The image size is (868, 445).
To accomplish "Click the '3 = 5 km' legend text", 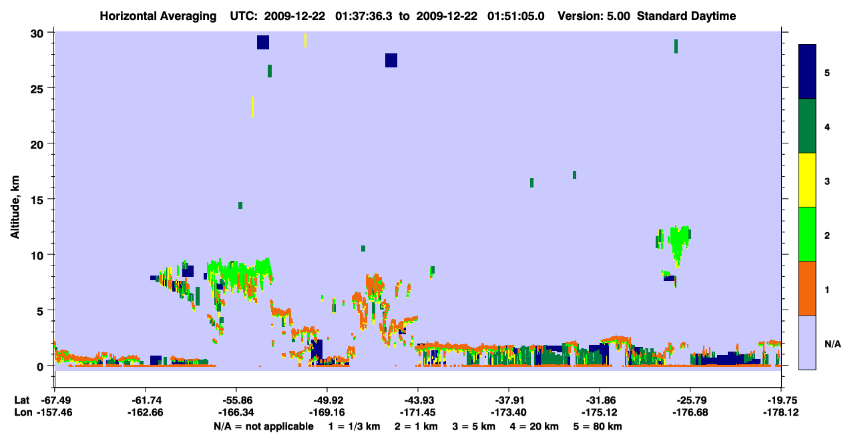I will [474, 426].
